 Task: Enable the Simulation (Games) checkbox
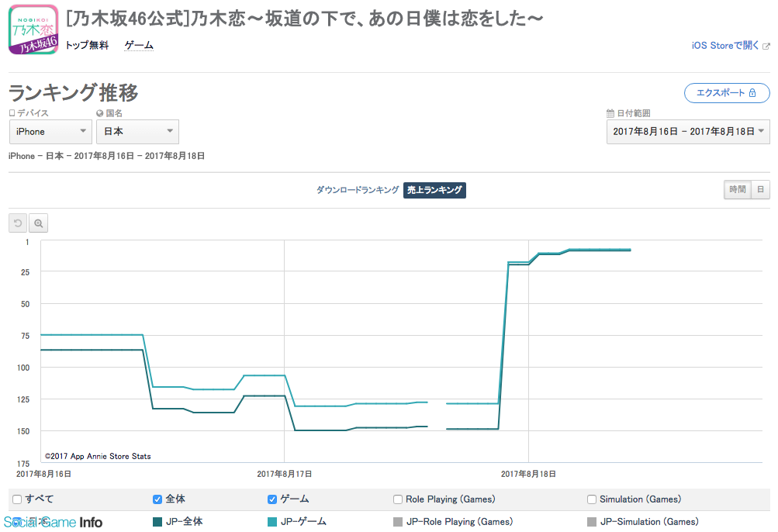(591, 499)
